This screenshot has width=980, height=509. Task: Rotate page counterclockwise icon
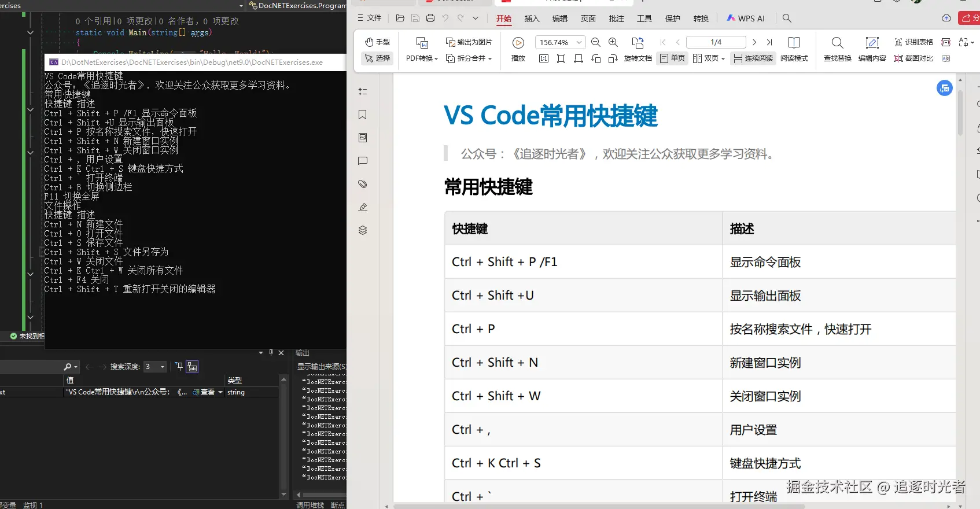point(596,58)
